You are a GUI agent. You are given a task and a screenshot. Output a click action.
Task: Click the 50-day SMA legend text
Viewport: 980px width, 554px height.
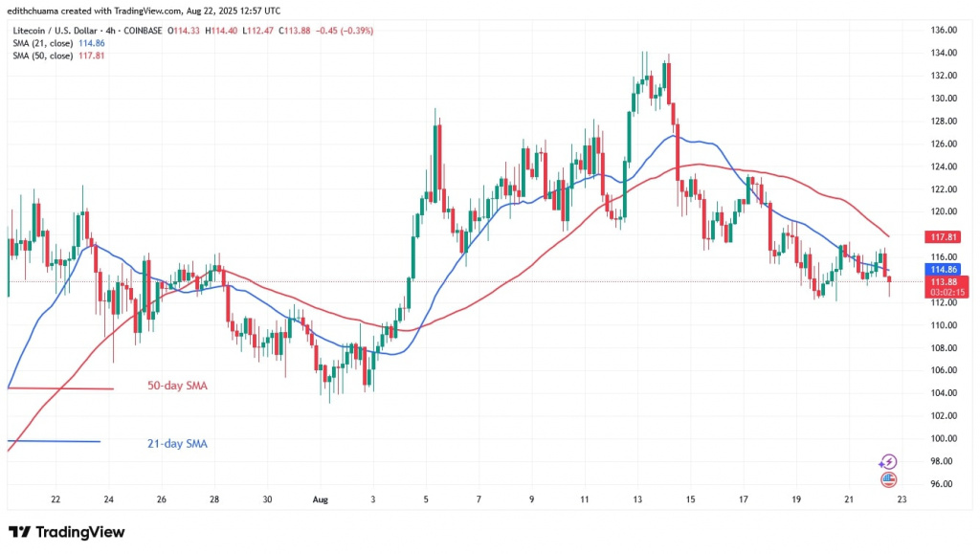click(x=175, y=387)
